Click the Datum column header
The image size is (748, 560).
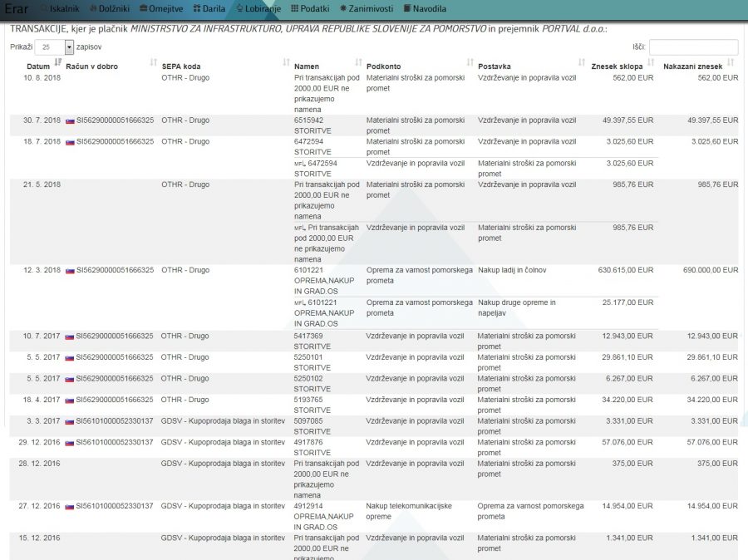click(x=38, y=66)
